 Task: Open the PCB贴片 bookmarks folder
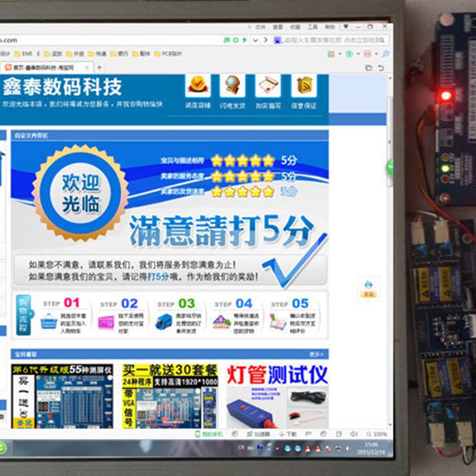click(168, 54)
